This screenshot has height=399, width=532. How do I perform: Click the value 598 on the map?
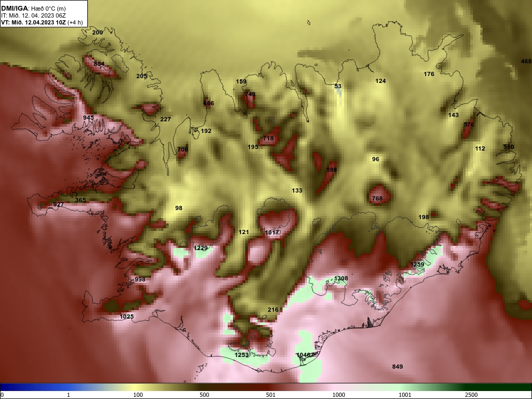(331, 170)
